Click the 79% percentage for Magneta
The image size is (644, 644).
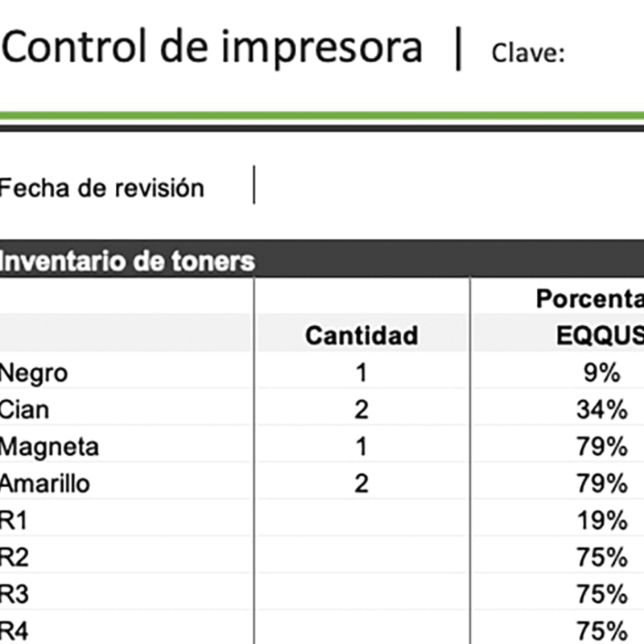point(601,447)
